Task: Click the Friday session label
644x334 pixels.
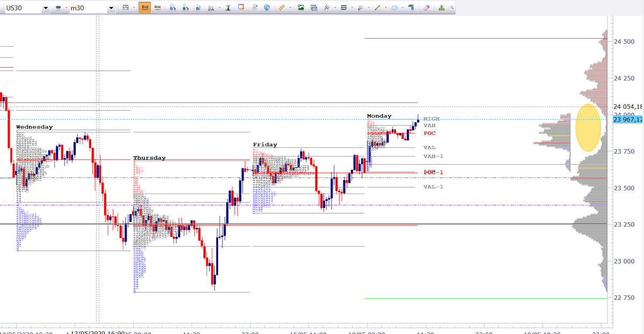Action: point(265,145)
